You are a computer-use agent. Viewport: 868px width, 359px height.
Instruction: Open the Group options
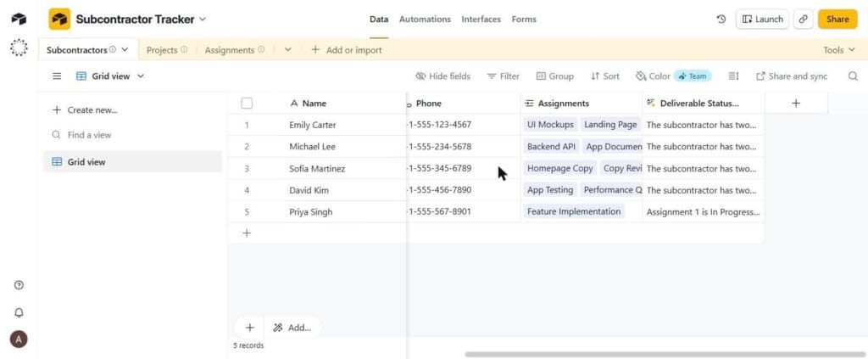[554, 76]
